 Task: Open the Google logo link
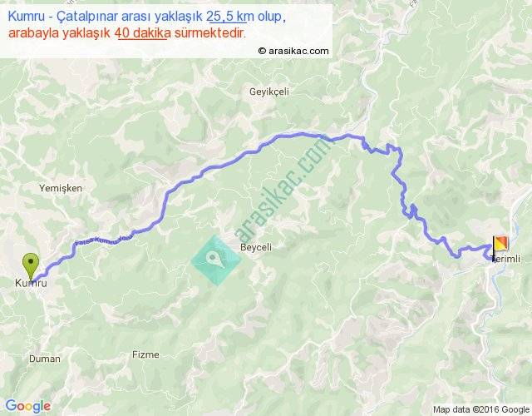pos(28,406)
